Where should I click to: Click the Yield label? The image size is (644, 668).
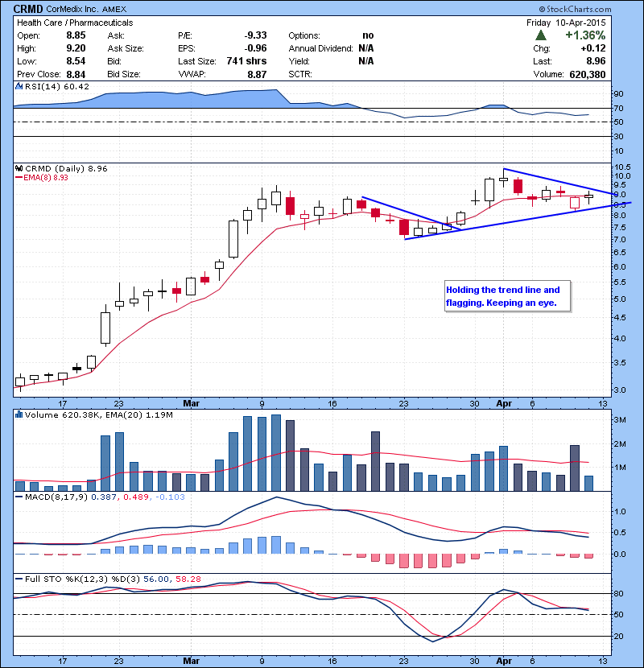pos(299,61)
